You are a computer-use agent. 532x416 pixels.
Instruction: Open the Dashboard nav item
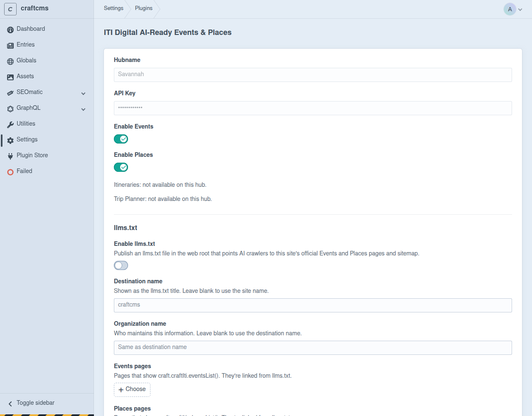point(47,29)
